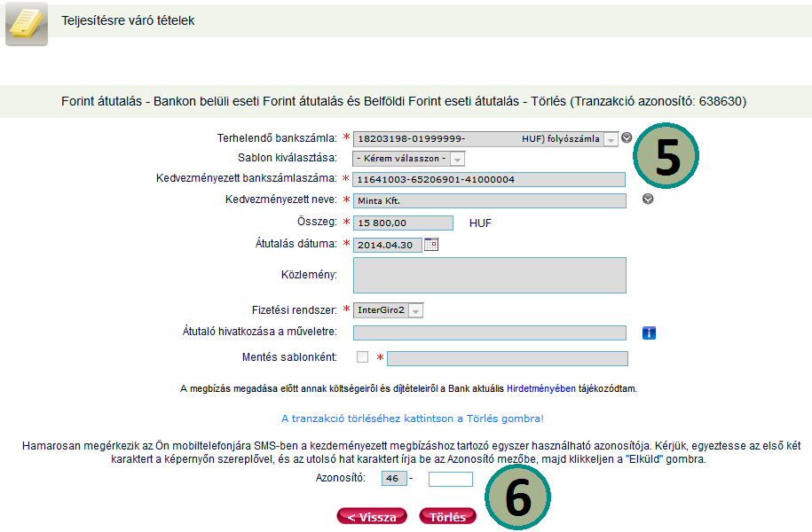
Task: Open the Fizetési rendszer InterGiro2 dropdown
Action: [x=389, y=310]
